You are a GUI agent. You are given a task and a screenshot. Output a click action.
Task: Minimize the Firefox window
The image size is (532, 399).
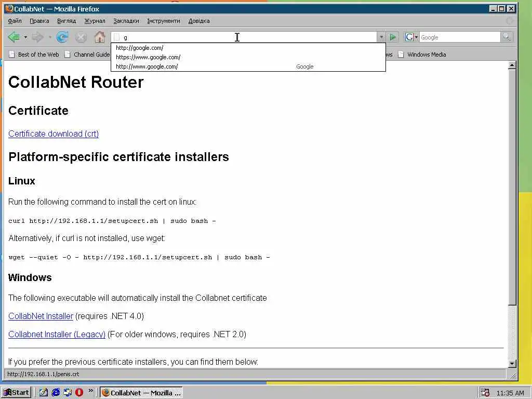[493, 9]
